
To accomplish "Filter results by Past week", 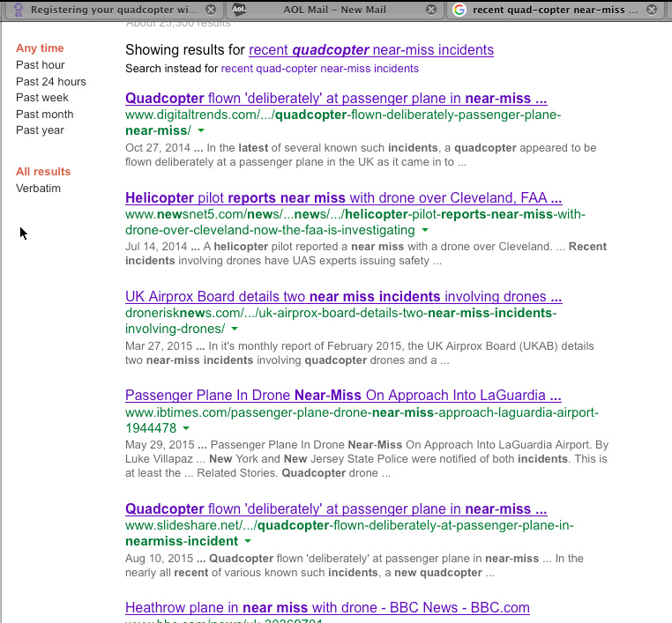I will [x=42, y=98].
